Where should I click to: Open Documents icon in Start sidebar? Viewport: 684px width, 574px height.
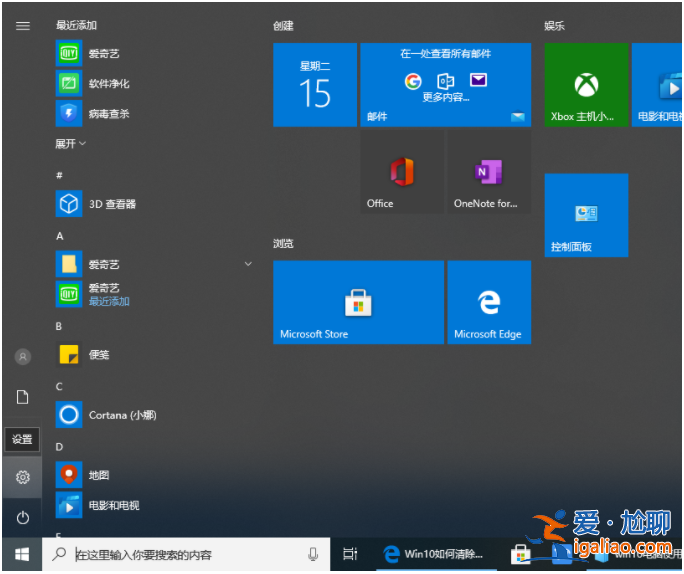click(23, 397)
